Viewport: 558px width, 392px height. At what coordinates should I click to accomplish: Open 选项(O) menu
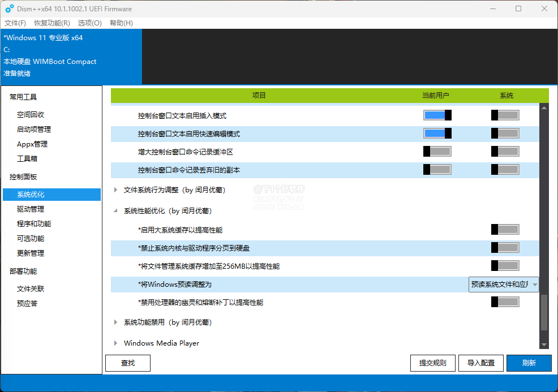pyautogui.click(x=90, y=23)
